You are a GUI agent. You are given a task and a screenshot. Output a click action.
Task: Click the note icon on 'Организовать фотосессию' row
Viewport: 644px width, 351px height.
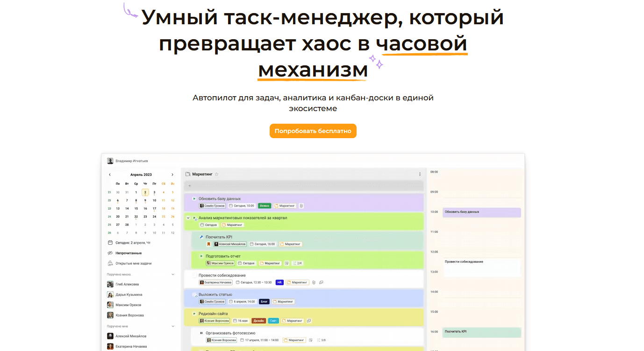[310, 340]
